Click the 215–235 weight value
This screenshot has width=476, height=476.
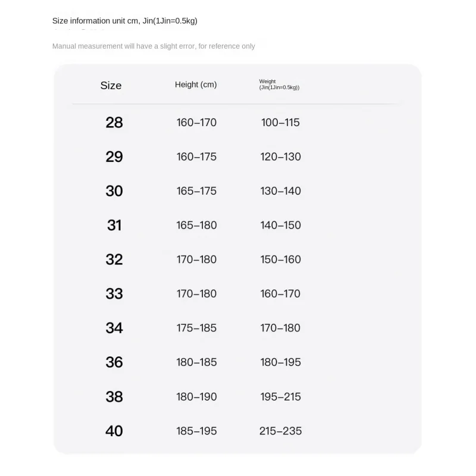tap(280, 431)
